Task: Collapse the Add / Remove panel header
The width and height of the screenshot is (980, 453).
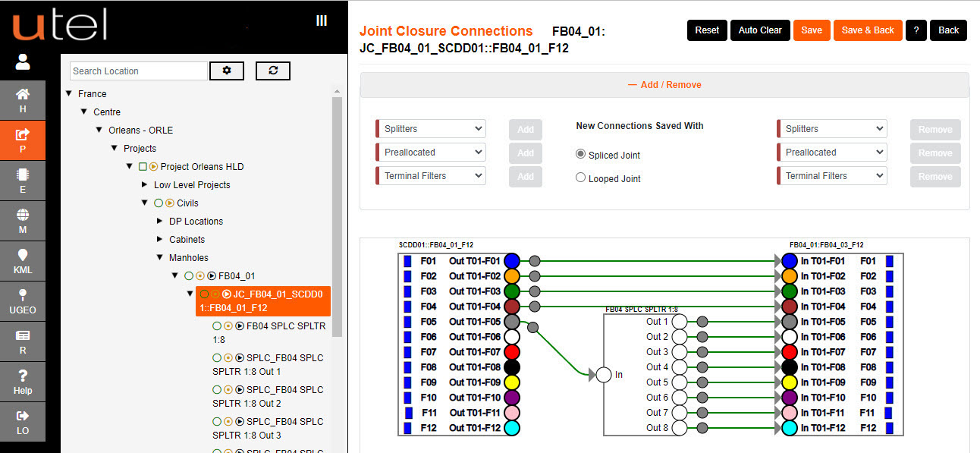Action: click(x=664, y=85)
